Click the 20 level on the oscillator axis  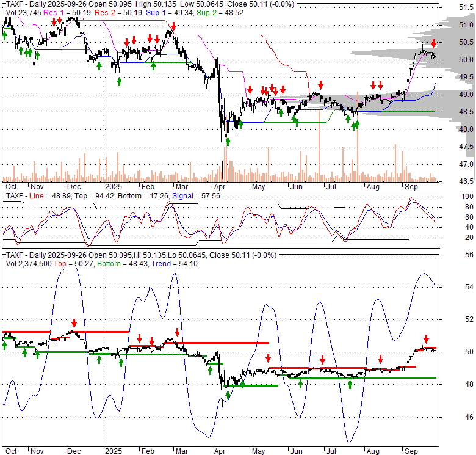coord(469,238)
